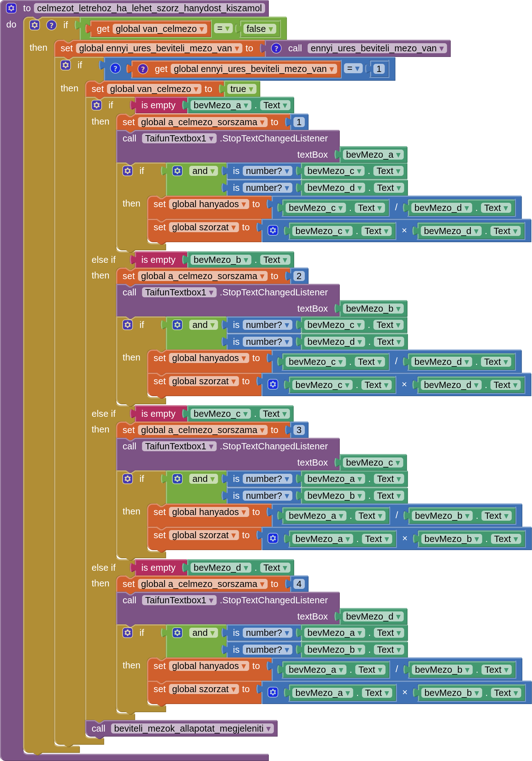Click the gear on the first szorzat multiplication block

(273, 230)
